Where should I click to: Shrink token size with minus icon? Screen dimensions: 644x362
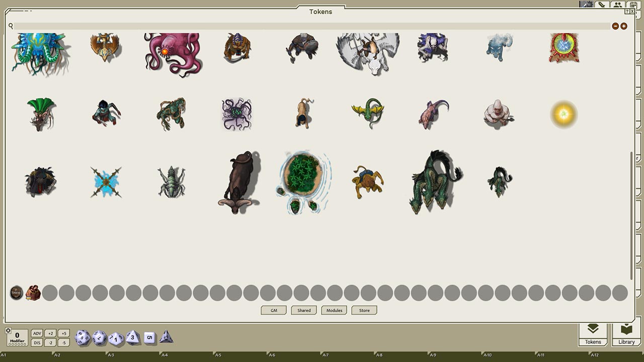pos(615,26)
